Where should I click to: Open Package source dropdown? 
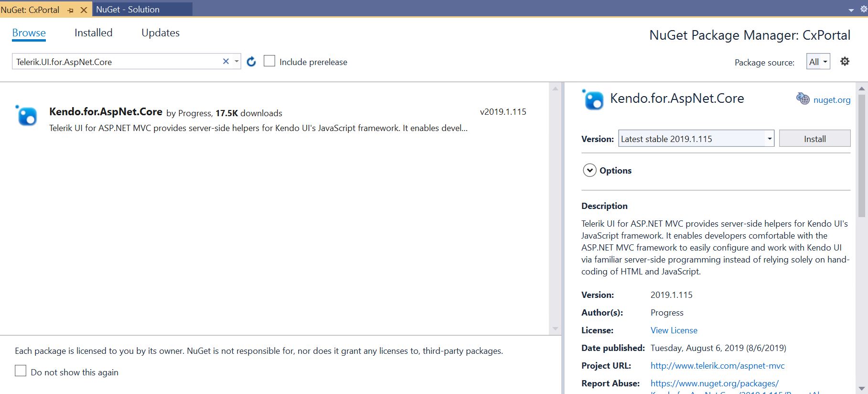tap(818, 62)
